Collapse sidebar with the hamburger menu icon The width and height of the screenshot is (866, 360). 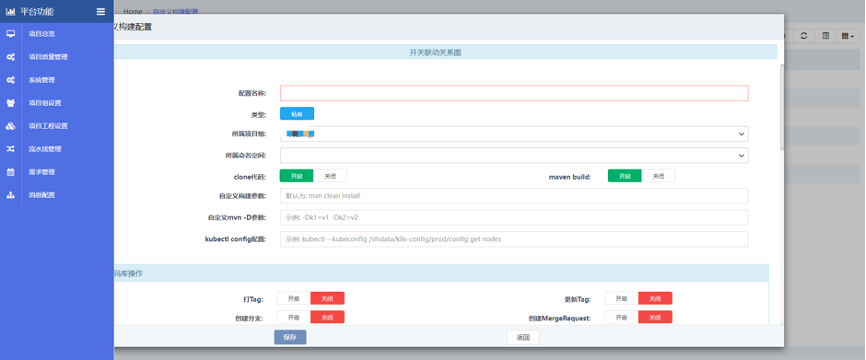[x=100, y=11]
